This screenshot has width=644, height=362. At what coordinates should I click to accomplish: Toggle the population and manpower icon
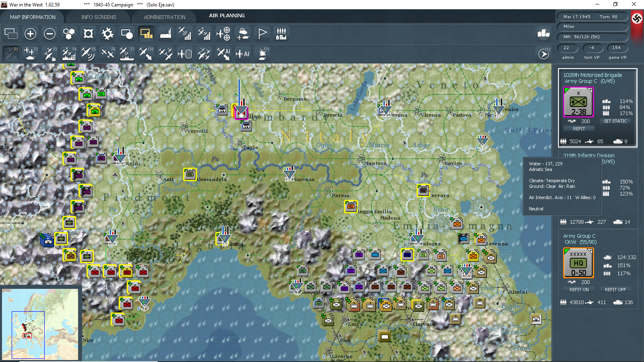click(x=281, y=34)
